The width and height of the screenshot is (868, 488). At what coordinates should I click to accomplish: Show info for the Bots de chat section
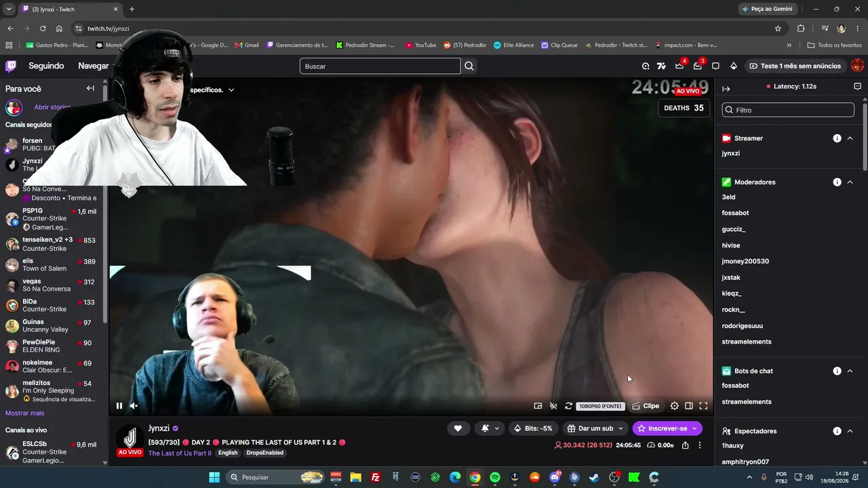[837, 371]
